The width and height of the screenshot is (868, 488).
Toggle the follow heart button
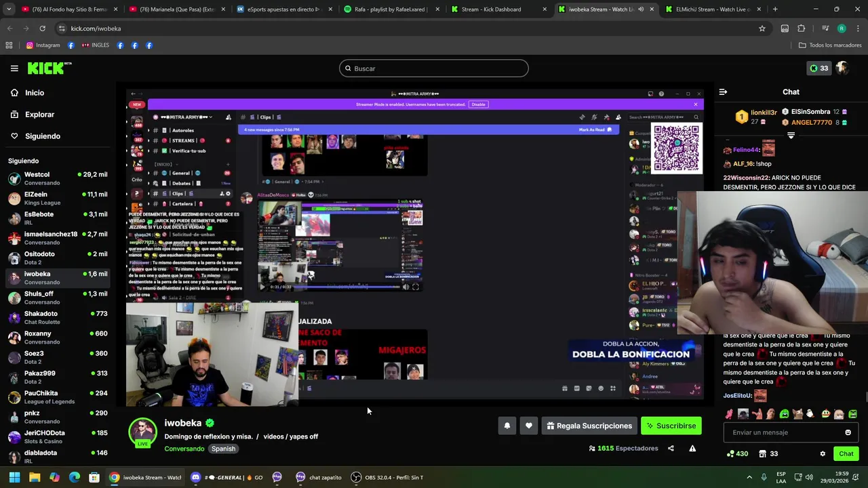point(529,426)
